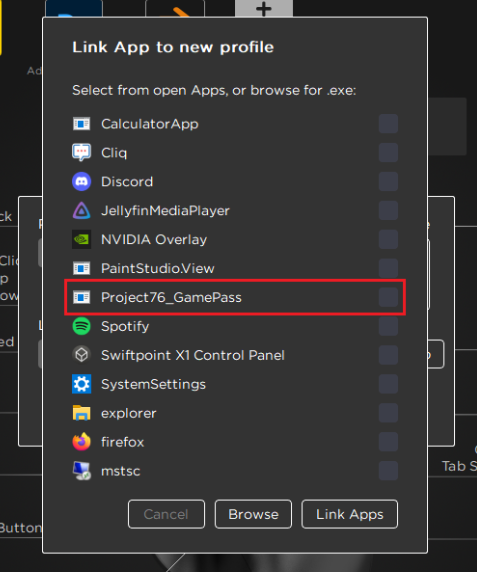Image resolution: width=477 pixels, height=572 pixels.
Task: Tick the SystemSettings checkbox
Action: pos(388,384)
